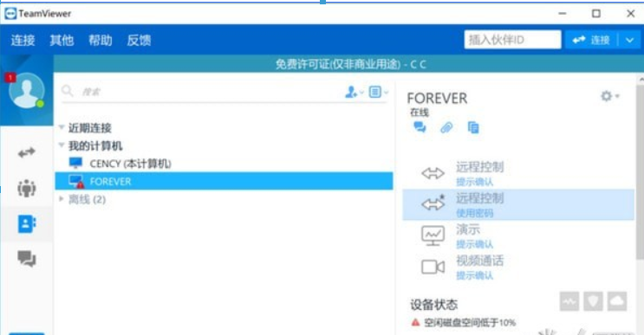
Task: Click the 视频通话 camera icon
Action: click(x=433, y=267)
